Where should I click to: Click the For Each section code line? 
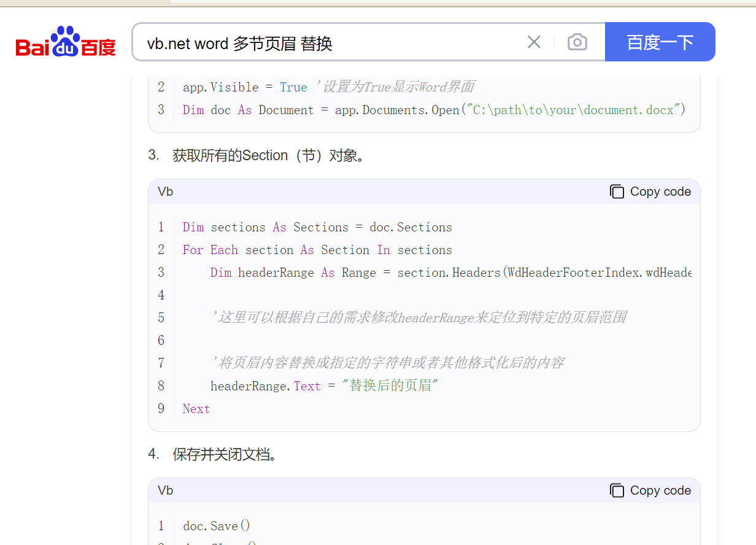(317, 250)
